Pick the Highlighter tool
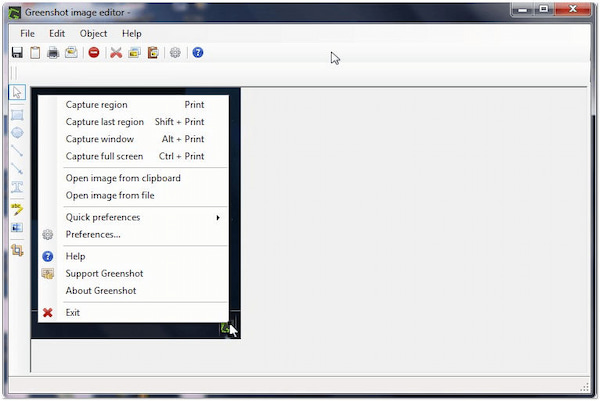The height and width of the screenshot is (401, 600). pyautogui.click(x=17, y=209)
